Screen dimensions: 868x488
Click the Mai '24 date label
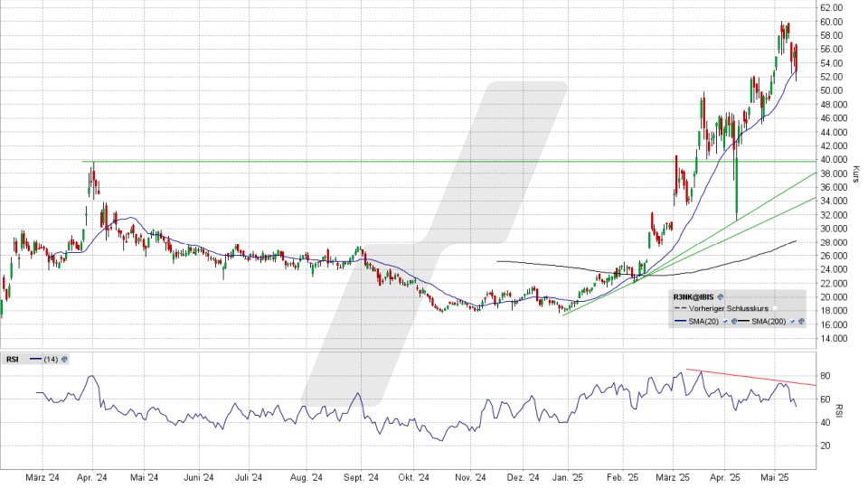pos(144,477)
